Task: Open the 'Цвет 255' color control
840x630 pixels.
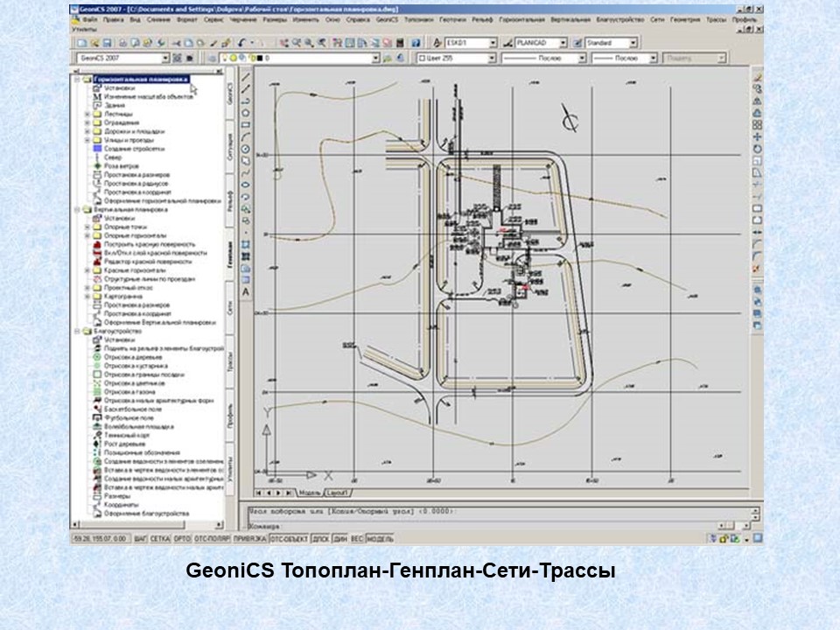Action: pyautogui.click(x=457, y=58)
